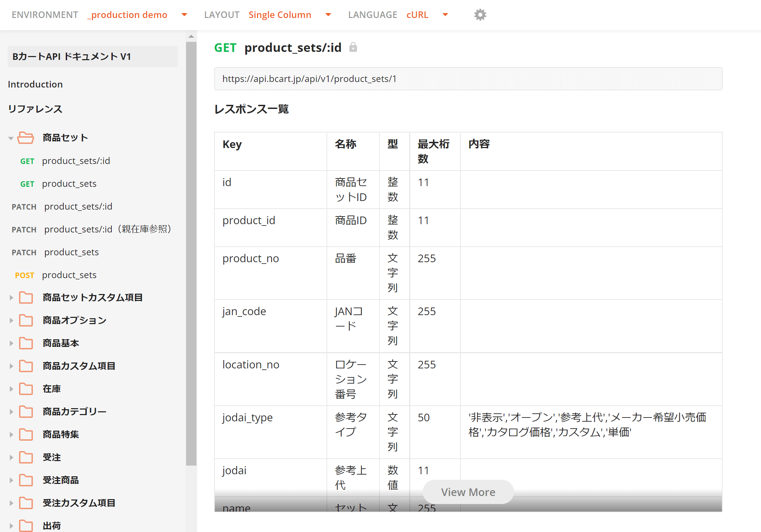Select PATCH product_sets/:id in sidebar
761x532 pixels.
tap(62, 207)
